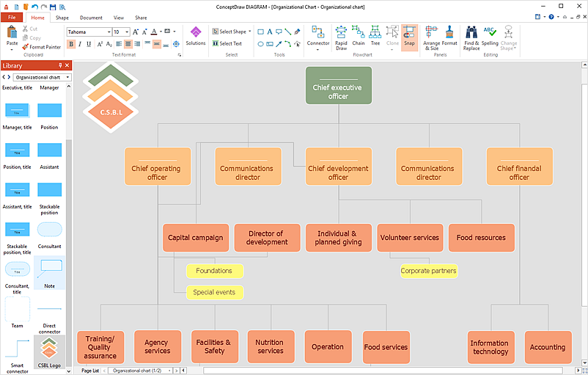Open the Solutions panel icon
This screenshot has height=375, width=588.
click(x=195, y=35)
